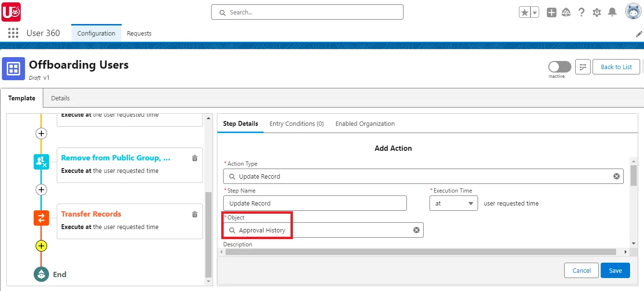This screenshot has height=291, width=644.
Task: Open the Requests tab in the navigation bar
Action: click(x=139, y=33)
